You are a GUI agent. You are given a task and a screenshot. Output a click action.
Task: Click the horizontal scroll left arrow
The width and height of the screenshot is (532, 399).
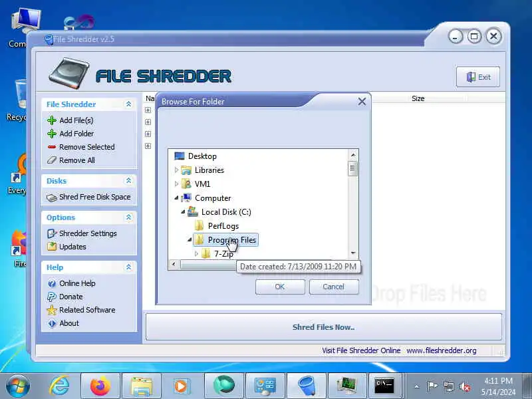tap(174, 264)
